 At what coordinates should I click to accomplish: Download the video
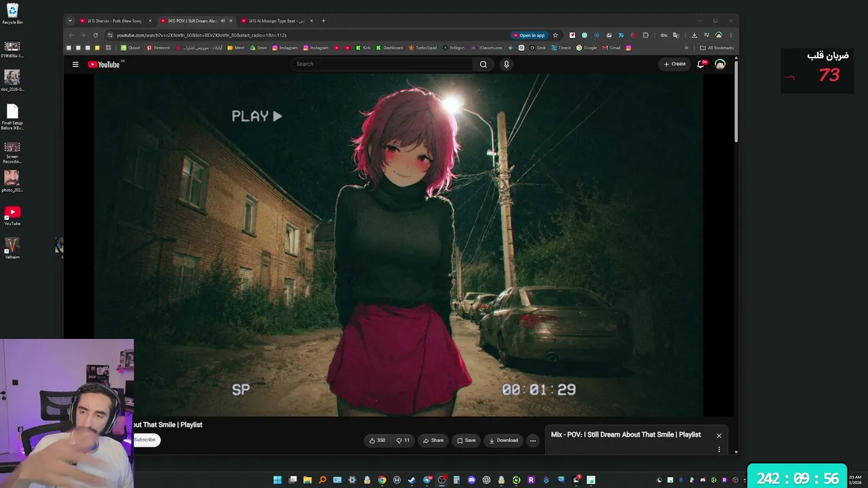point(504,441)
